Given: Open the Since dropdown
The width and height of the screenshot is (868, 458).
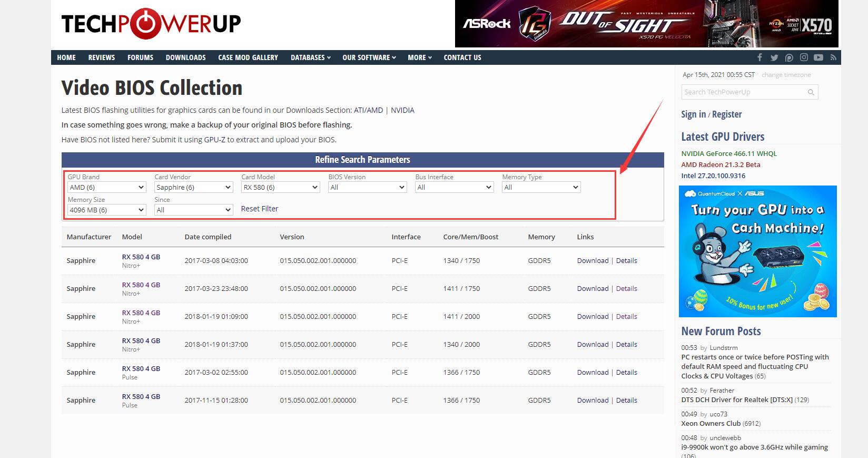Looking at the screenshot, I should tap(194, 210).
